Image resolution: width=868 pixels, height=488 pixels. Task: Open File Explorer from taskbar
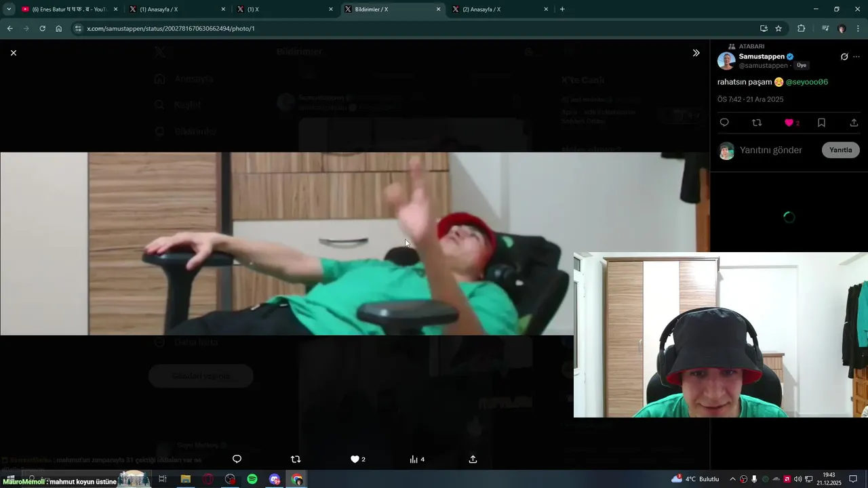[x=185, y=479]
